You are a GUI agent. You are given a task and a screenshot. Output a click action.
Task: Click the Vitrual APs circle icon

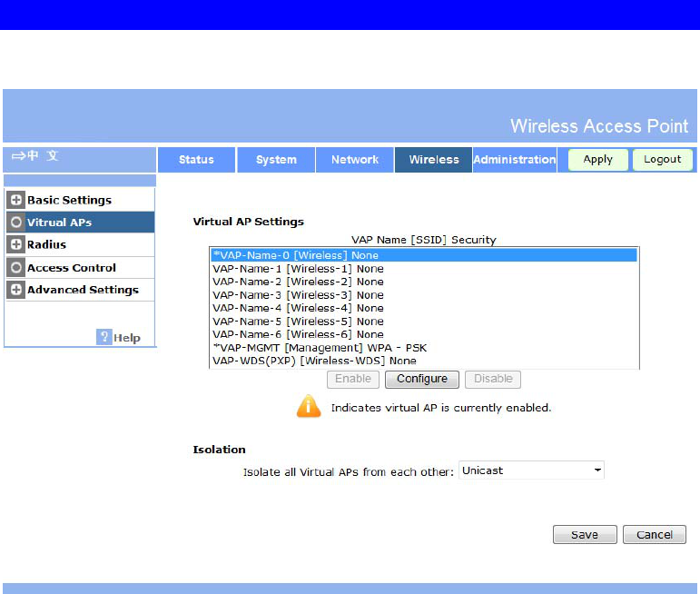pyautogui.click(x=16, y=222)
